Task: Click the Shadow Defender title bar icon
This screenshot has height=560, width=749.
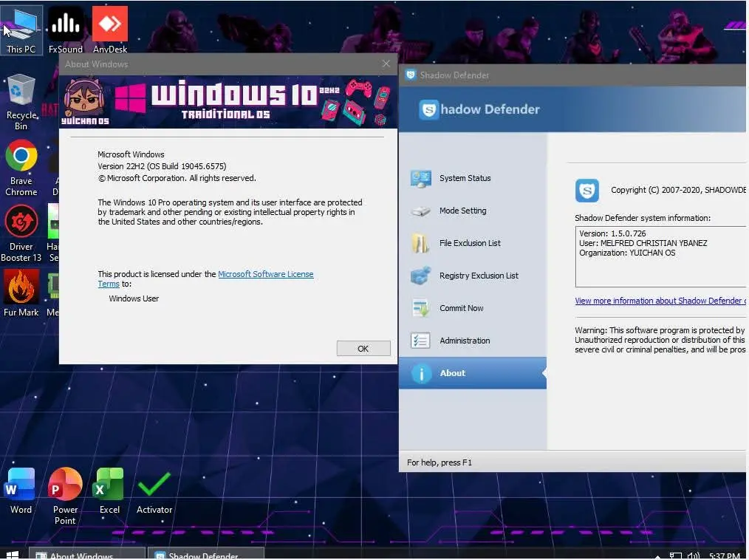Action: 411,75
